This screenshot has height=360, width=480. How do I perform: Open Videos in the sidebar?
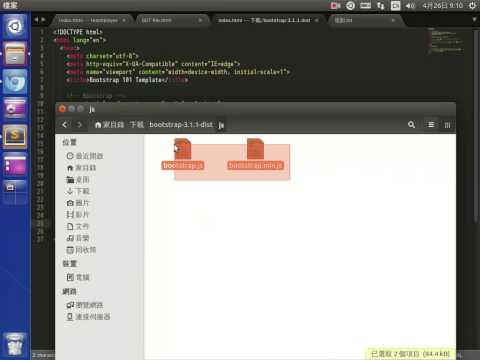point(78,215)
